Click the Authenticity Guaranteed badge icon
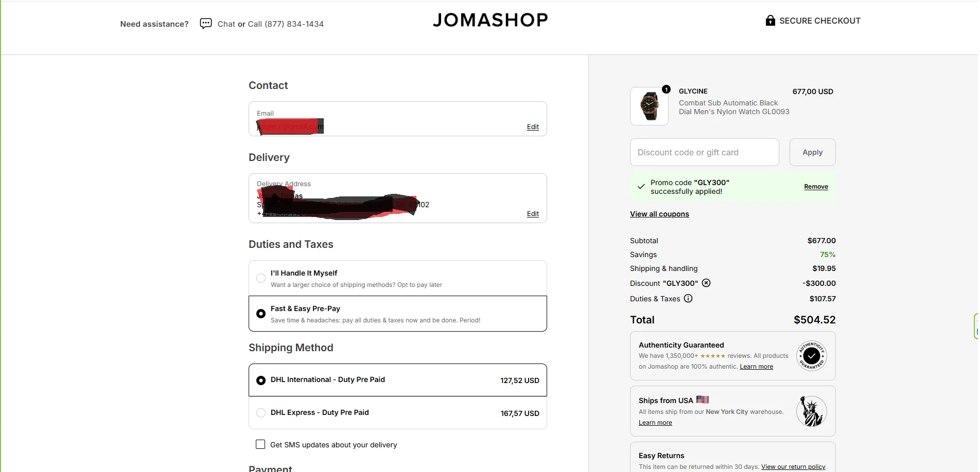The image size is (980, 472). pos(811,355)
